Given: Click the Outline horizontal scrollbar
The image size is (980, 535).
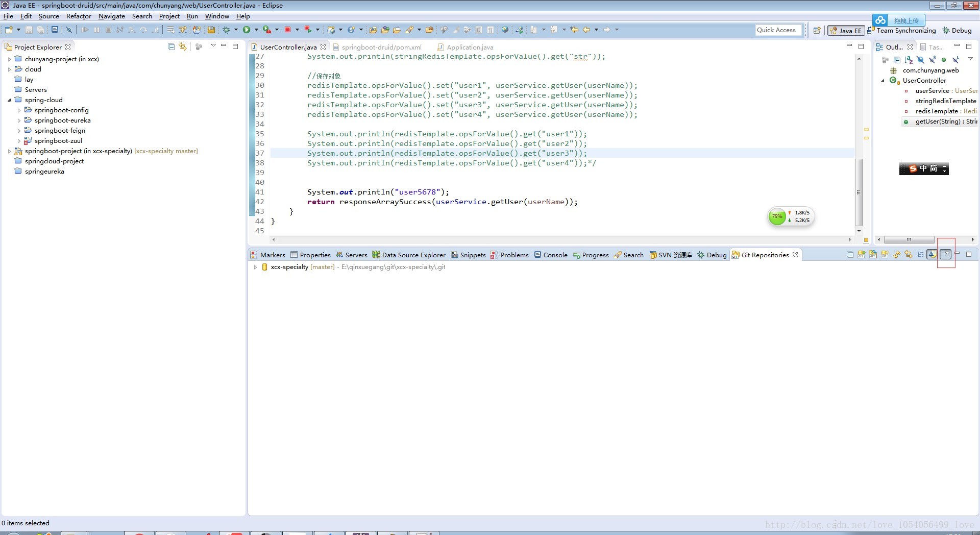Looking at the screenshot, I should (x=909, y=239).
